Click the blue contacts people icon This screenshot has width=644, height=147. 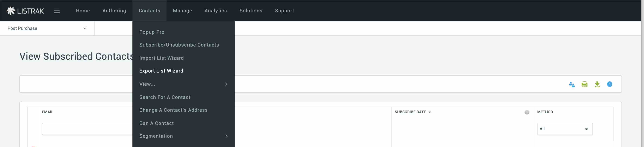(x=572, y=84)
